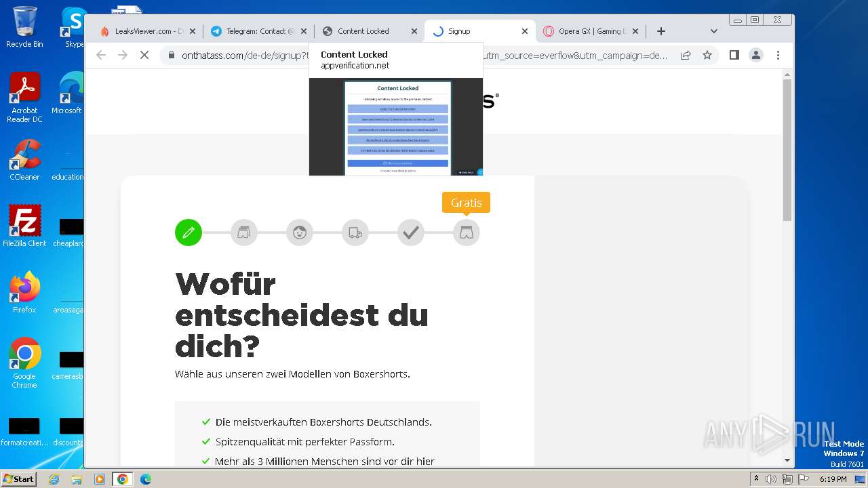Click the Content Locked tab preview thumbnail
Viewport: 868px width, 488px height.
(x=396, y=127)
